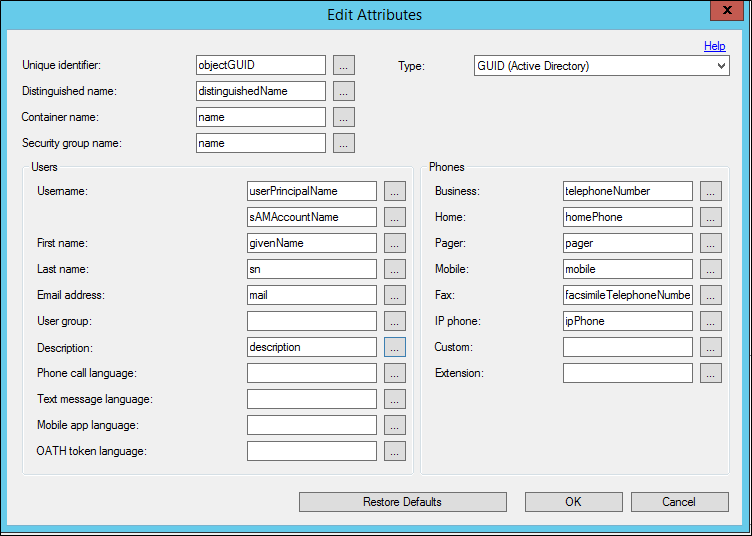Click browse button for Mobile phone
This screenshot has width=752, height=536.
point(711,269)
